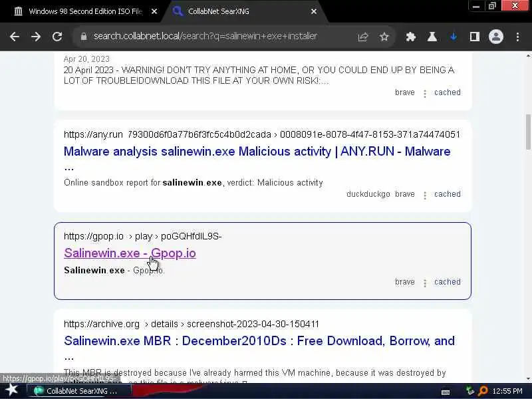The height and width of the screenshot is (399, 532).
Task: Close Windows 98 Second Edition tab
Action: point(154,11)
